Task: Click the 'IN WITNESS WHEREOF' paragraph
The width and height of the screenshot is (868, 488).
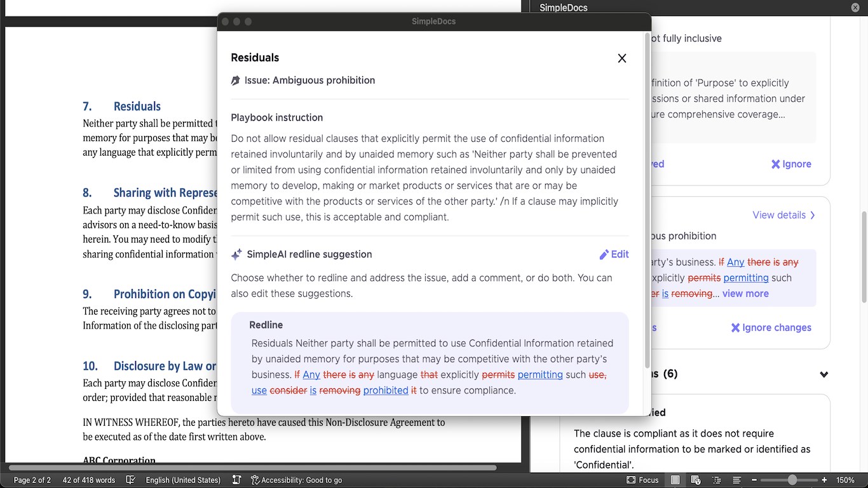Action: [x=264, y=430]
